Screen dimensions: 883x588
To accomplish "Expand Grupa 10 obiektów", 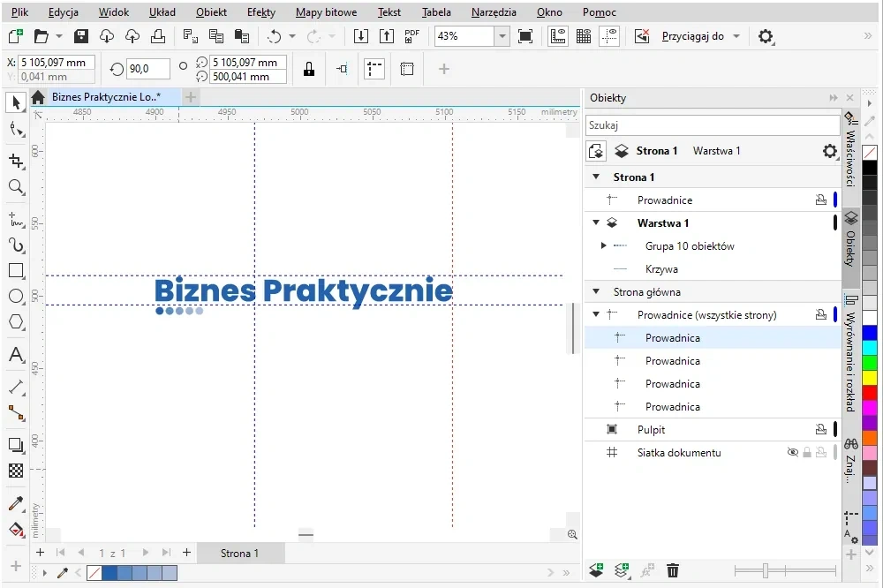I will pos(604,245).
